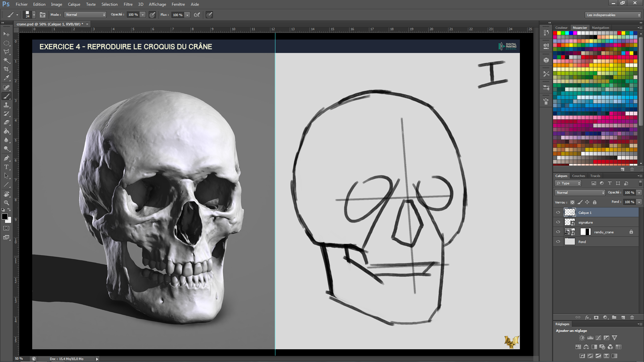Hide the signature layer
The height and width of the screenshot is (362, 644).
558,222
